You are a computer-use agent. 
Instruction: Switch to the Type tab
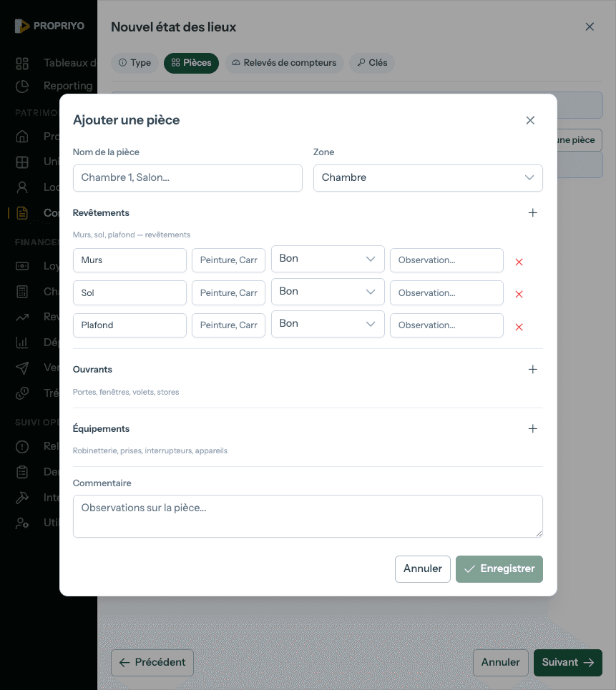click(x=135, y=63)
